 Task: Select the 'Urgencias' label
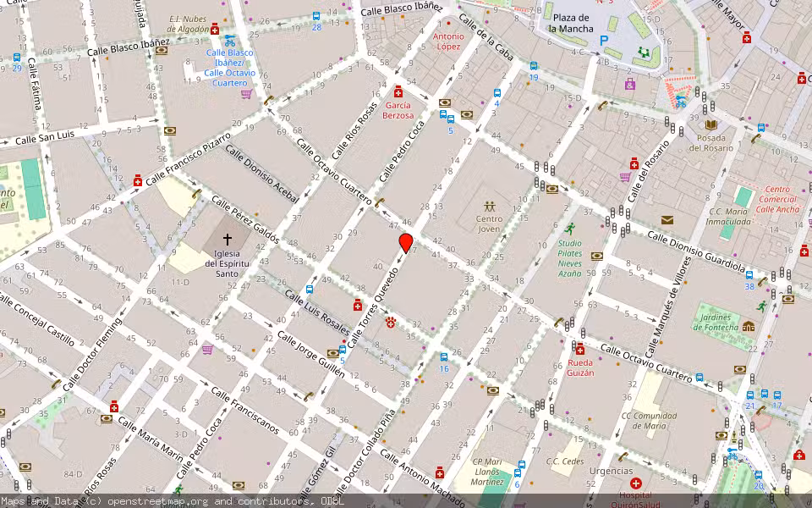[611, 471]
